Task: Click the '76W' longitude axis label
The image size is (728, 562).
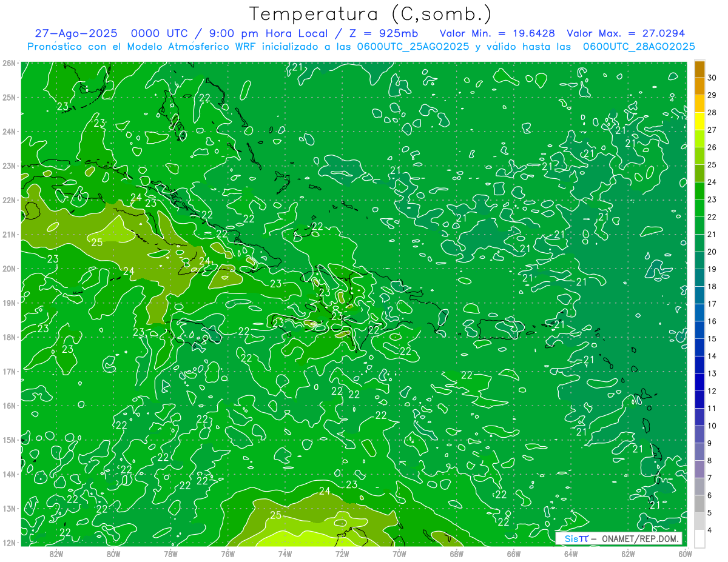Action: pos(227,554)
